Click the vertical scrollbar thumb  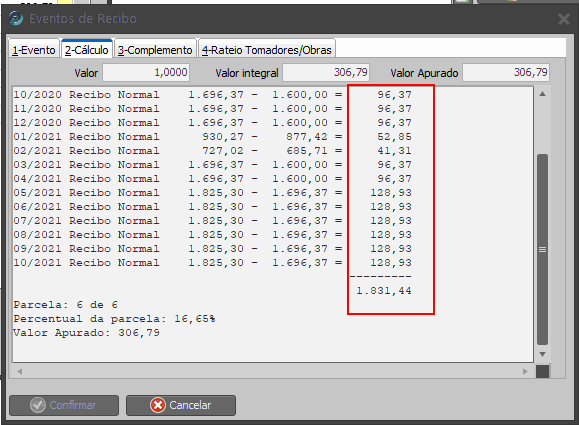click(x=542, y=250)
